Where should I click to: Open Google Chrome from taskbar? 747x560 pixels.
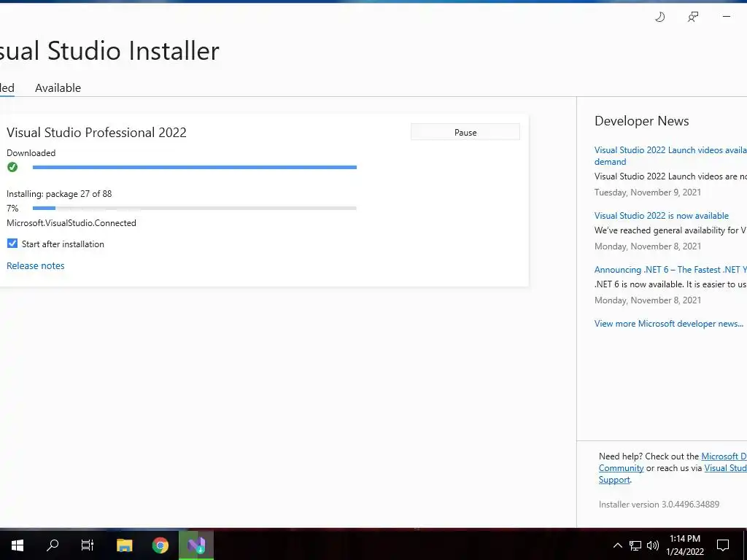tap(160, 545)
